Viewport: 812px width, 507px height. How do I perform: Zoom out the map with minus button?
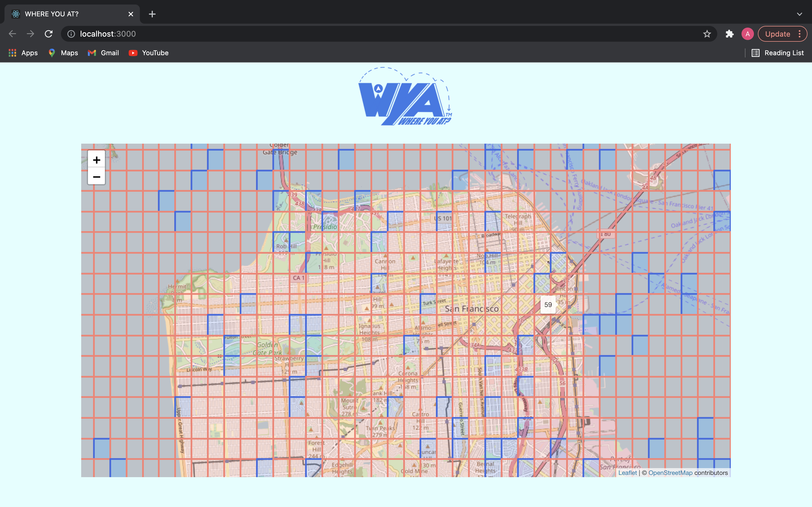[x=96, y=177]
